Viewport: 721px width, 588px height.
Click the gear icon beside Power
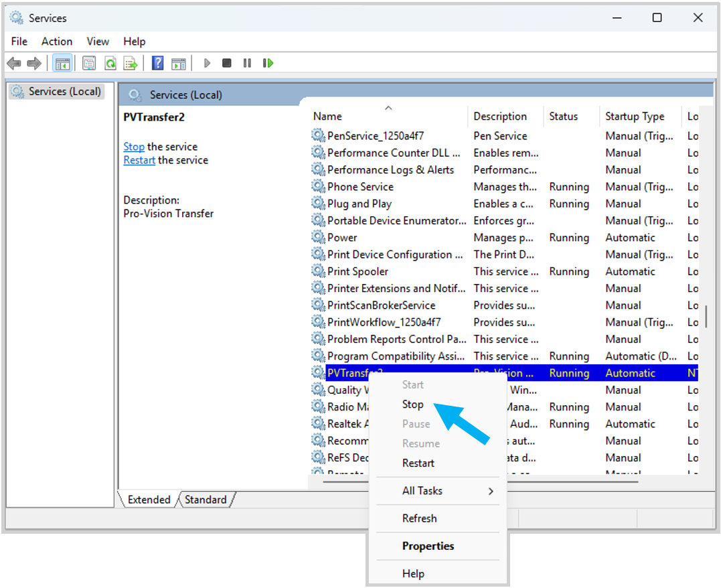(x=318, y=237)
